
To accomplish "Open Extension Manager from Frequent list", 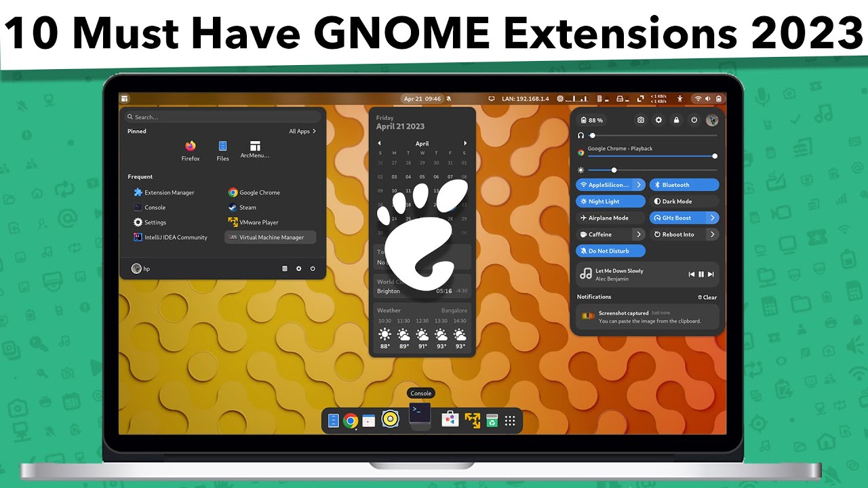I will (164, 192).
